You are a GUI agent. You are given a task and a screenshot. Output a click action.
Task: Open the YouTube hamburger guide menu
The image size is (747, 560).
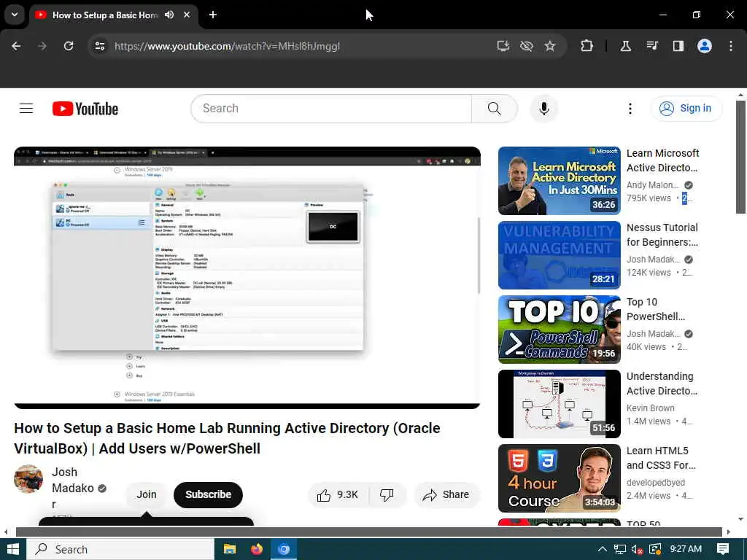(x=26, y=109)
